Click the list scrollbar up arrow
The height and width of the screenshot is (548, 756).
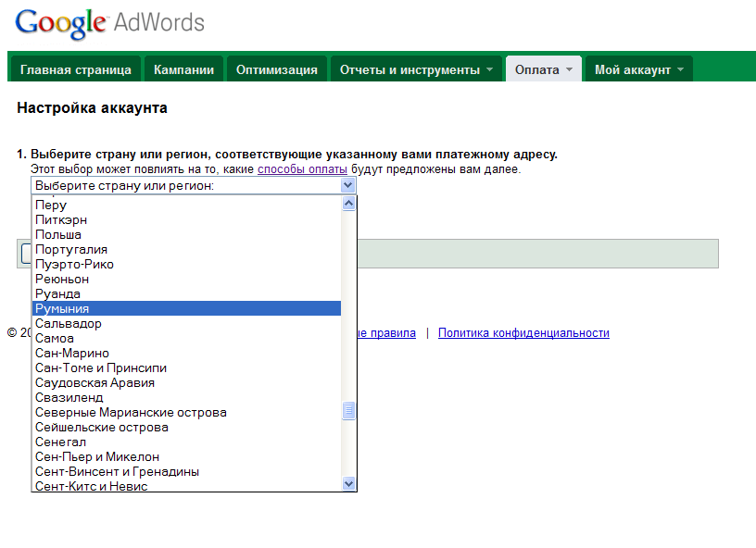point(349,204)
